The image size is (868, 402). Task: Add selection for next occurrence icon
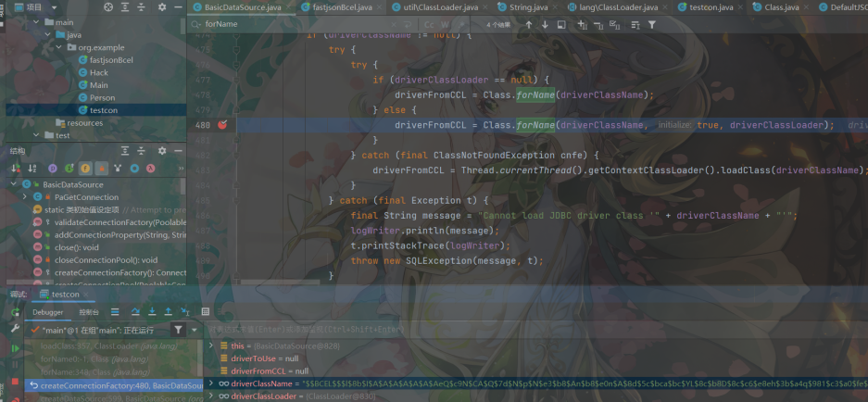point(581,24)
